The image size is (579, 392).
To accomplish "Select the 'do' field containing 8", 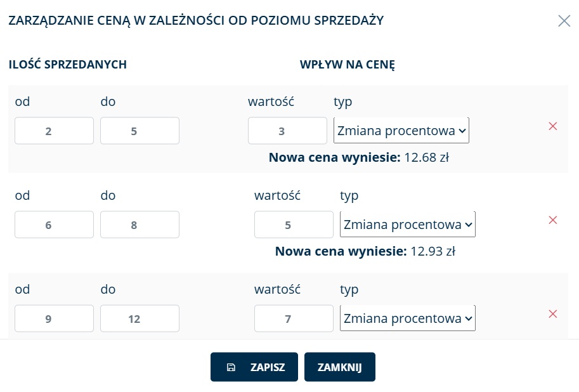I will pos(140,225).
